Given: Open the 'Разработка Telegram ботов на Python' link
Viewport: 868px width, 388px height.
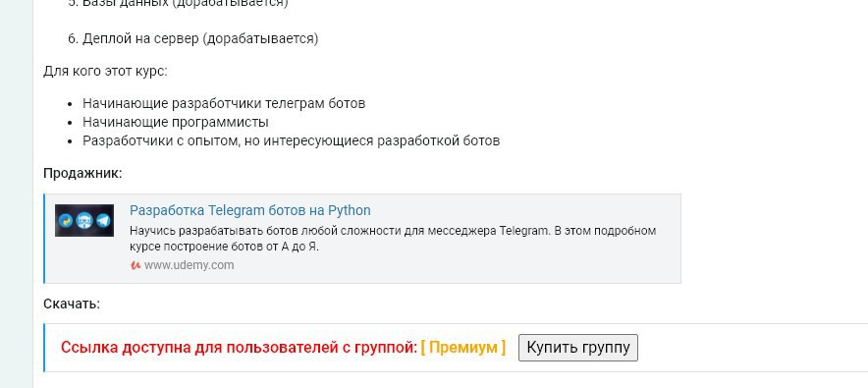Looking at the screenshot, I should pos(250,211).
